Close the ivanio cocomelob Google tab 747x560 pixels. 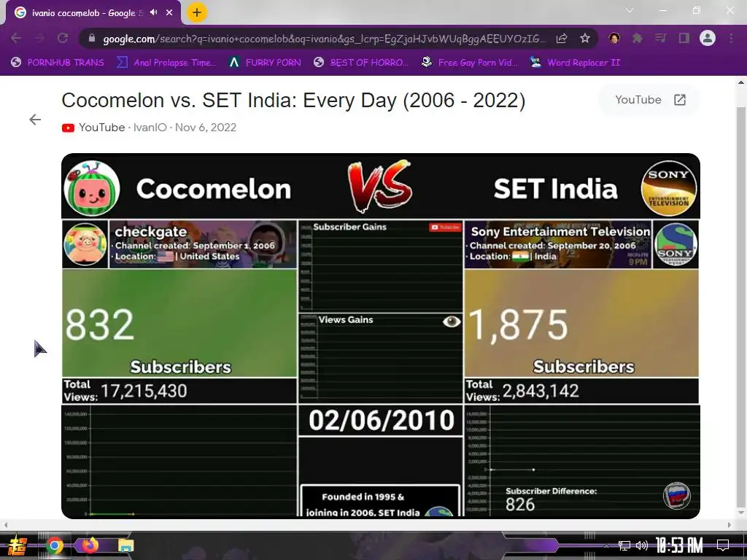point(169,12)
